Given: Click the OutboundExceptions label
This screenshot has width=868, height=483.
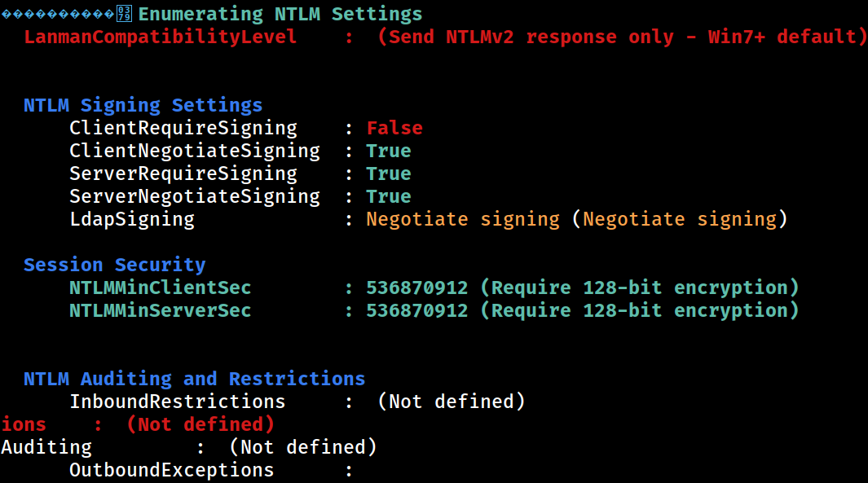Looking at the screenshot, I should pyautogui.click(x=172, y=470).
